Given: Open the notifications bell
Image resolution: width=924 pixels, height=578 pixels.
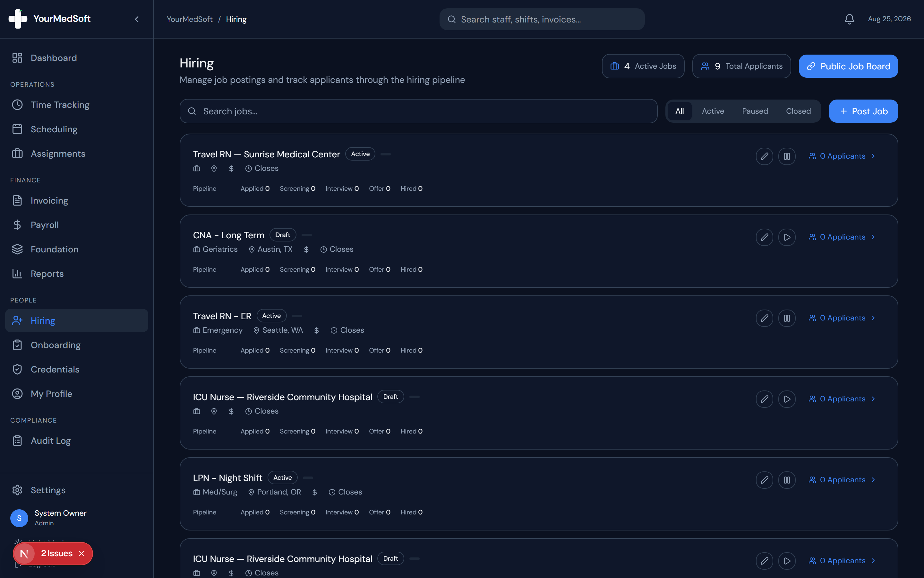Looking at the screenshot, I should tap(849, 19).
